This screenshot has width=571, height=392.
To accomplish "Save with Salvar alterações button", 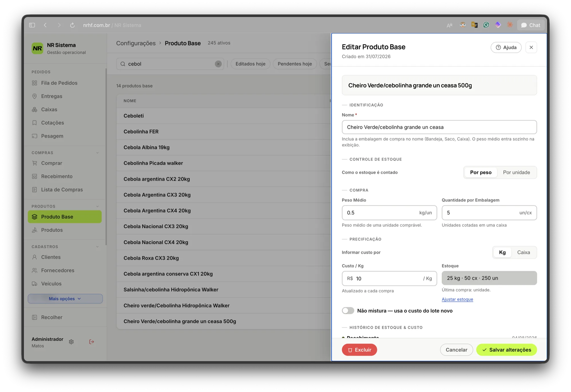I will pos(506,350).
